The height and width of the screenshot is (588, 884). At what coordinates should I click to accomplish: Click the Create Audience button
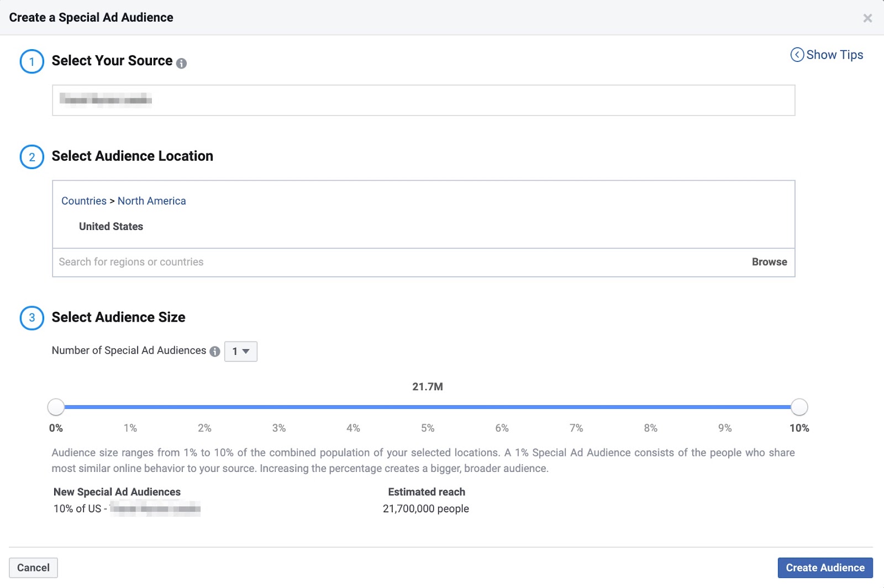click(x=825, y=568)
